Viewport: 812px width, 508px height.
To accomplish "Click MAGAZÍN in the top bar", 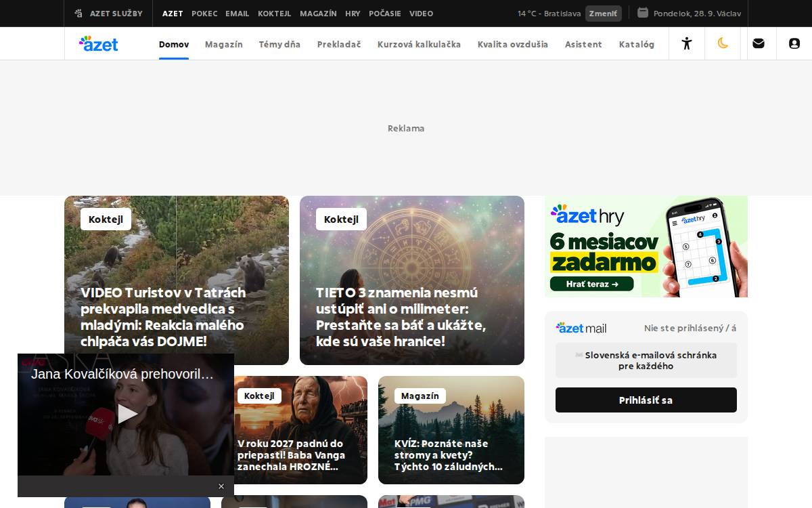I will 318,14.
